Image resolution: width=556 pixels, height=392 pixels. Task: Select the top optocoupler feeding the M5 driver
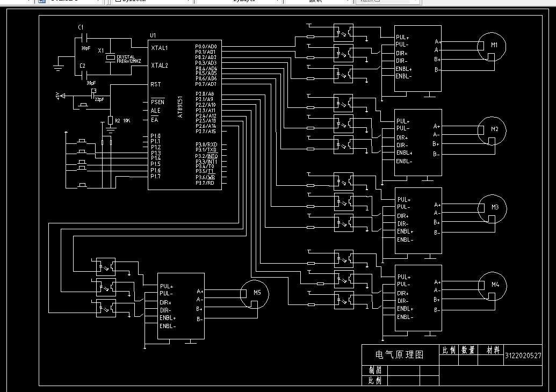pyautogui.click(x=106, y=267)
